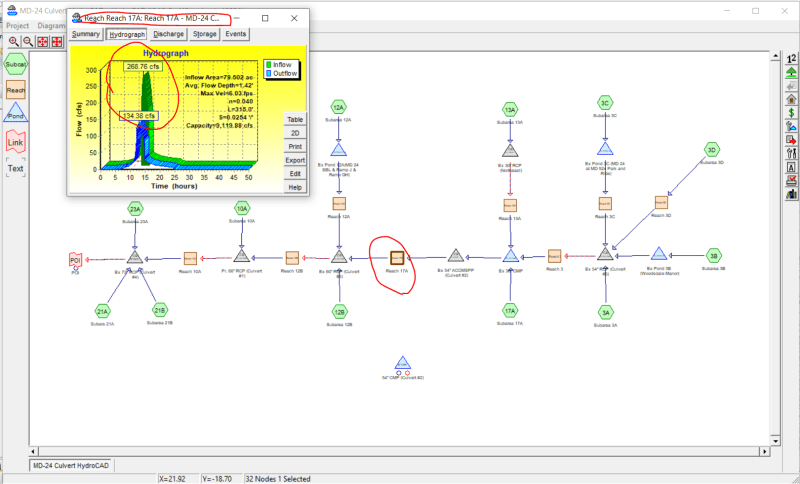The width and height of the screenshot is (800, 484).
Task: Click the '268.76 cfs' peak inflow label
Action: [x=143, y=66]
